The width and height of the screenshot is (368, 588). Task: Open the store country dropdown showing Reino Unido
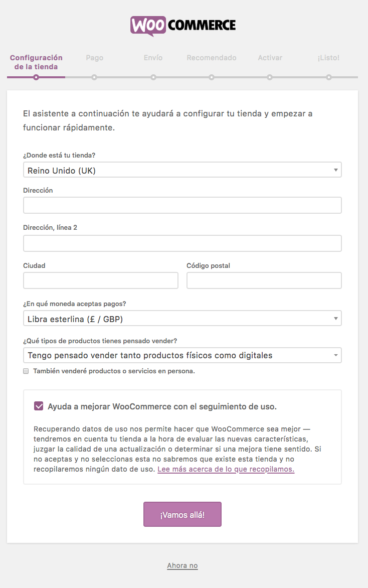click(182, 170)
